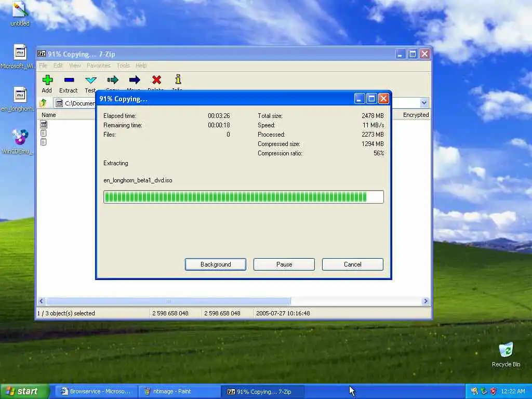Close the copying progress dialog
Screen dimensions: 532x399
click(383, 99)
